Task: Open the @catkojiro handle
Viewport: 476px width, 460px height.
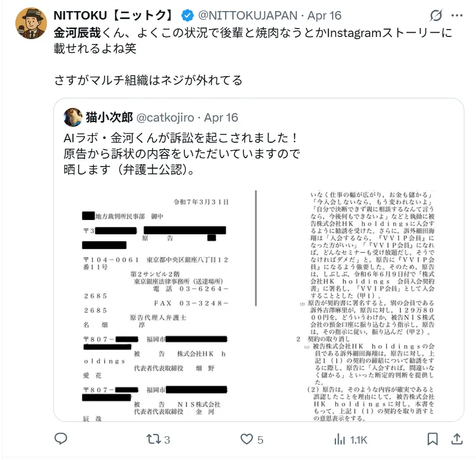Action: tap(165, 117)
